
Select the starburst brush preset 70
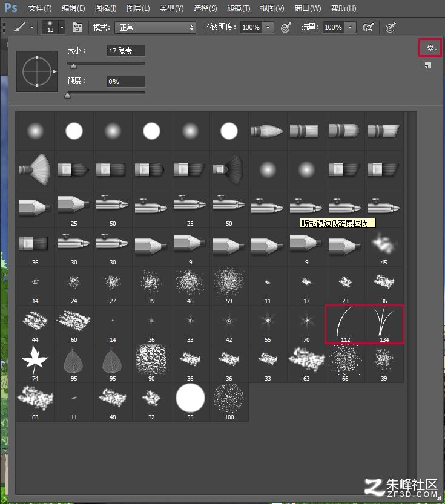point(306,325)
